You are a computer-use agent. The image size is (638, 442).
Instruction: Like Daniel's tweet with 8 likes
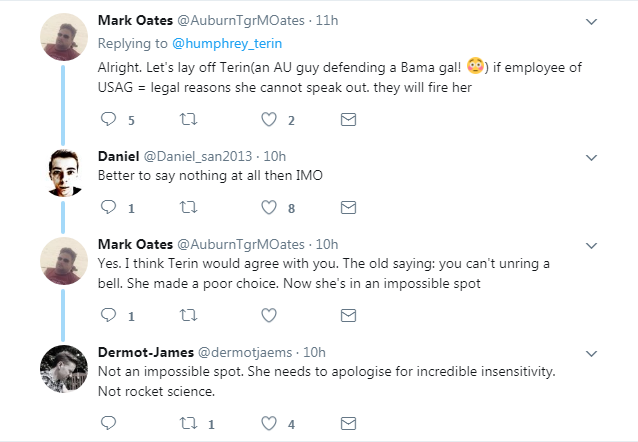tap(268, 208)
